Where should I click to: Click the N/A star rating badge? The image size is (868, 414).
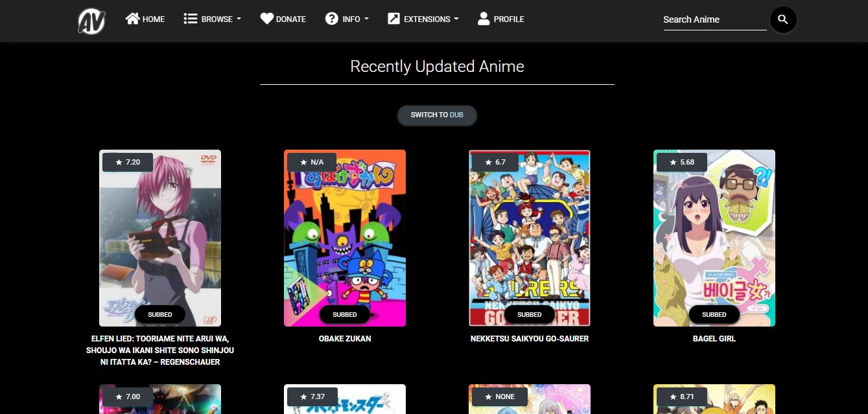312,162
